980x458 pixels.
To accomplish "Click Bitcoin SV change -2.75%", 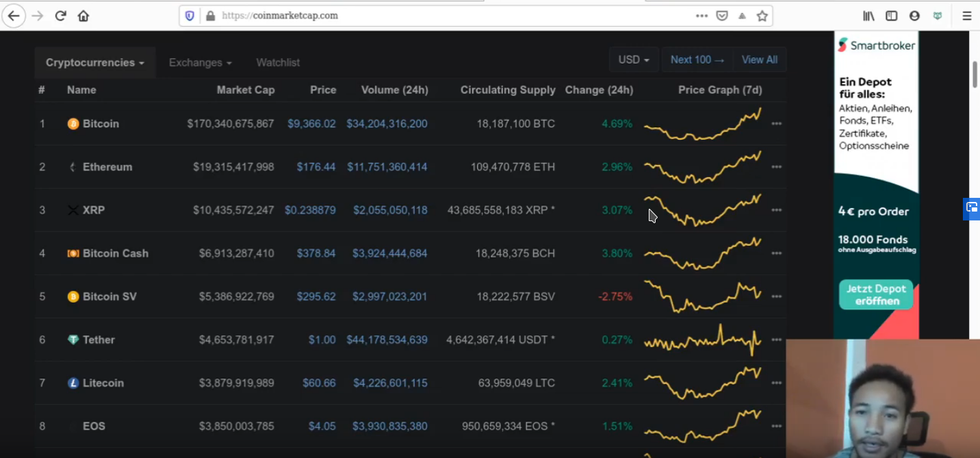I will coord(615,296).
